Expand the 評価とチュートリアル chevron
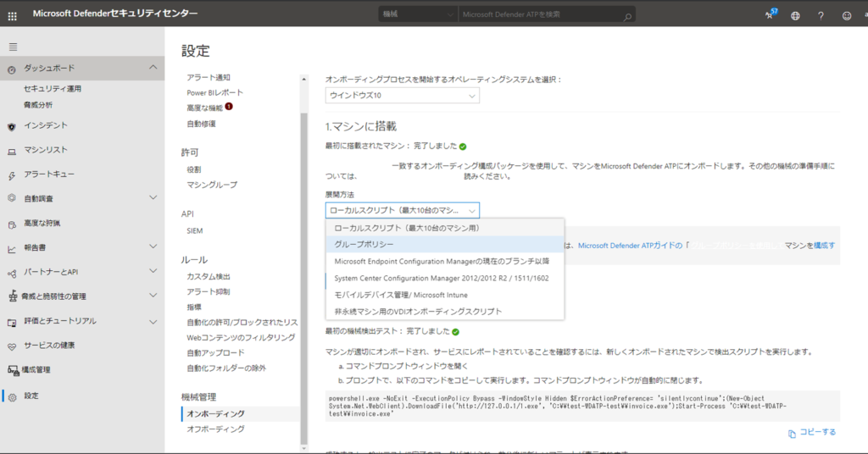Viewport: 868px width, 454px height. pos(153,321)
